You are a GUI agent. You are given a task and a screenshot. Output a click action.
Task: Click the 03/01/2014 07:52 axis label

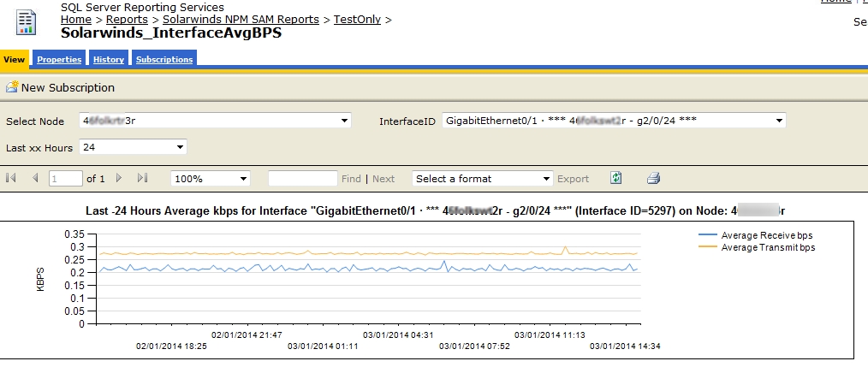(x=474, y=346)
